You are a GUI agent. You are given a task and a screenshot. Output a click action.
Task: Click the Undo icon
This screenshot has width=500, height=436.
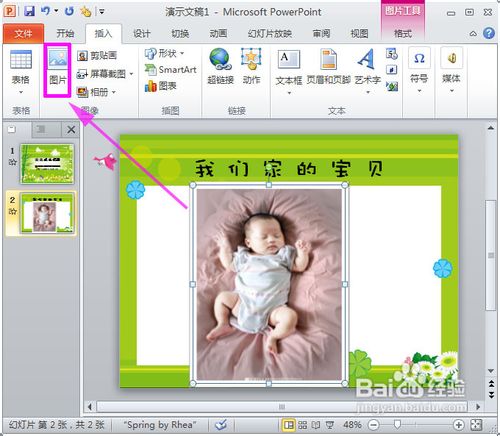coord(45,11)
